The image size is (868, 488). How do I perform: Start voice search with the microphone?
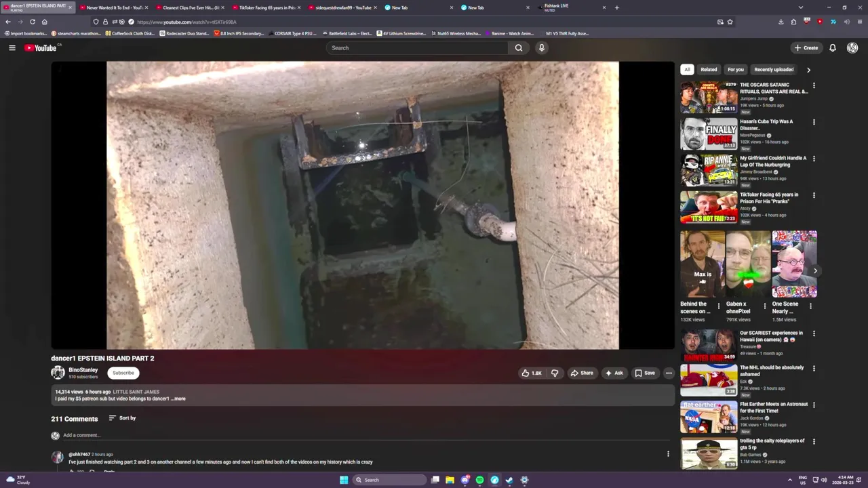pyautogui.click(x=541, y=47)
